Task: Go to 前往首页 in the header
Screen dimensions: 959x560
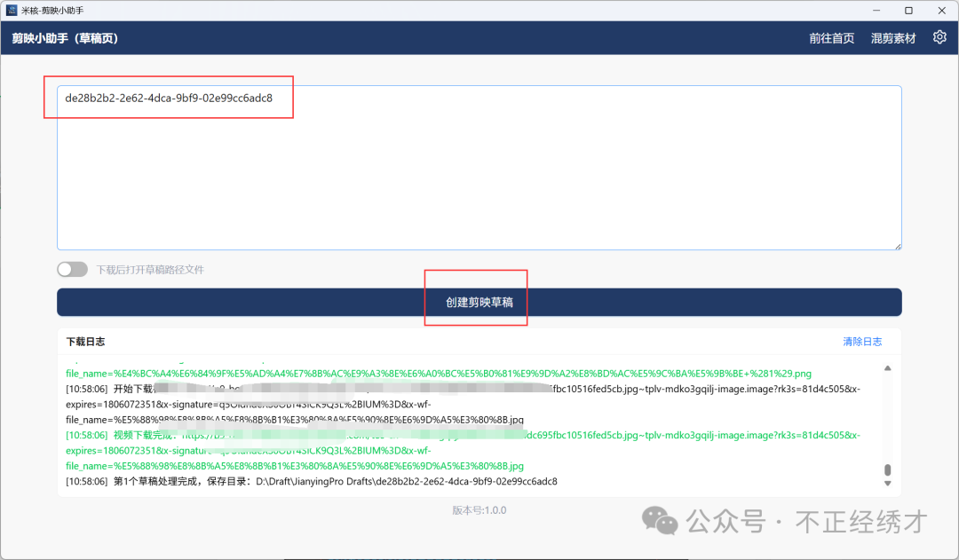Action: pos(831,38)
